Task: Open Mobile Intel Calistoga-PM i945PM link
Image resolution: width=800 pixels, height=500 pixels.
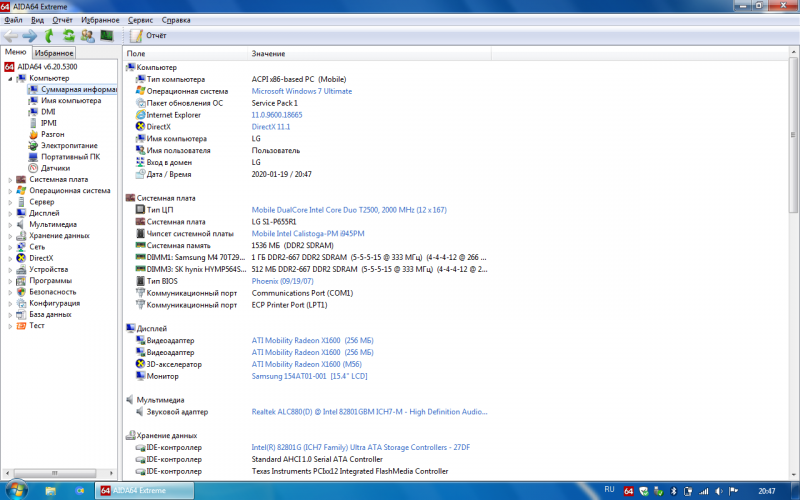Action: pyautogui.click(x=308, y=234)
